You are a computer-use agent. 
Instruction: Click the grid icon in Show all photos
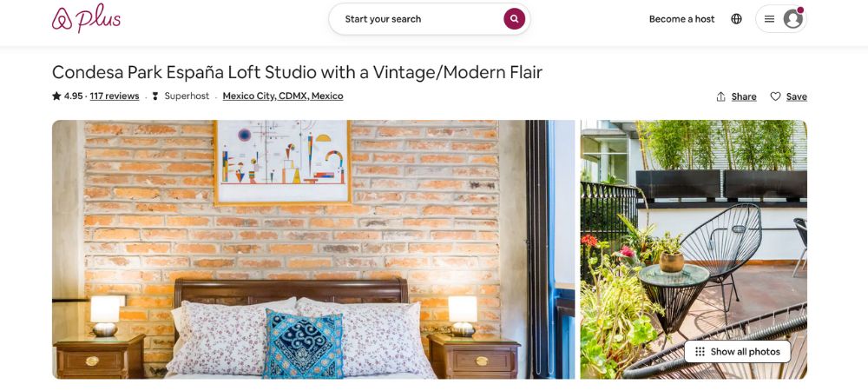point(700,352)
